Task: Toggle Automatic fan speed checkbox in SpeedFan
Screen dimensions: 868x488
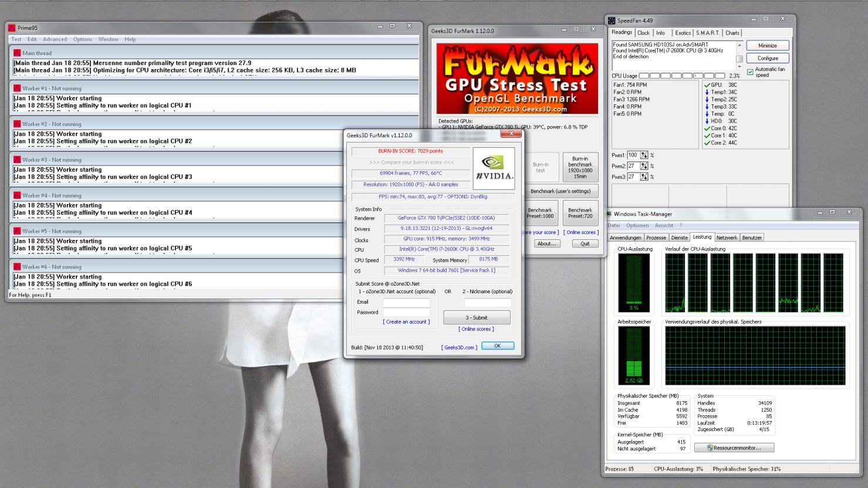Action: [x=750, y=72]
